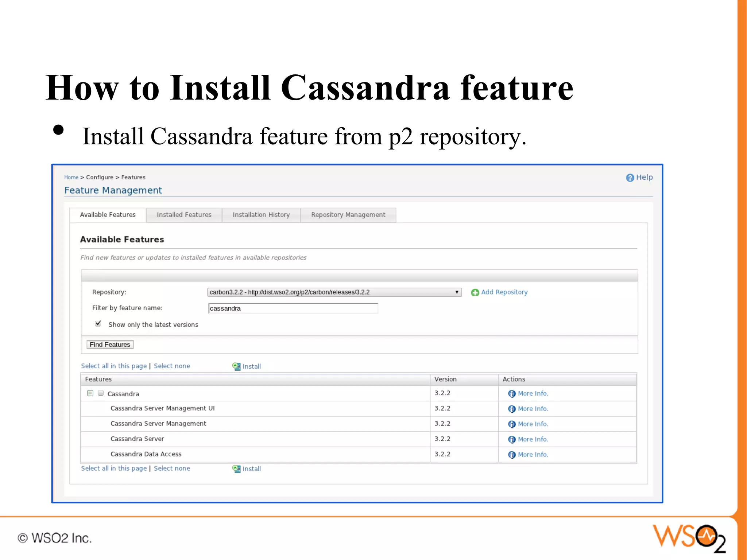The width and height of the screenshot is (747, 560).
Task: Click More Info. in Cassandra Server Management row
Action: (533, 424)
